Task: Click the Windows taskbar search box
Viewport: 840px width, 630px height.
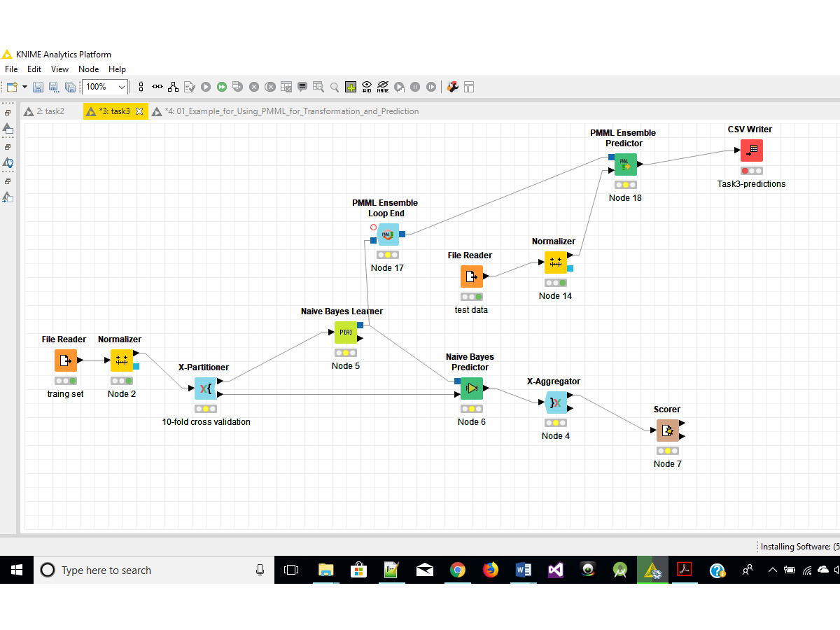Action: 147,570
